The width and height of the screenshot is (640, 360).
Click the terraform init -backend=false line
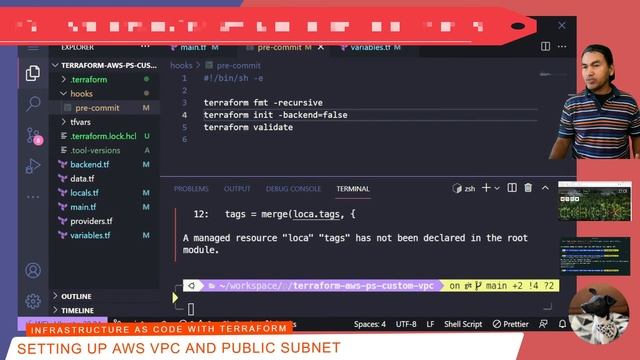tap(276, 115)
